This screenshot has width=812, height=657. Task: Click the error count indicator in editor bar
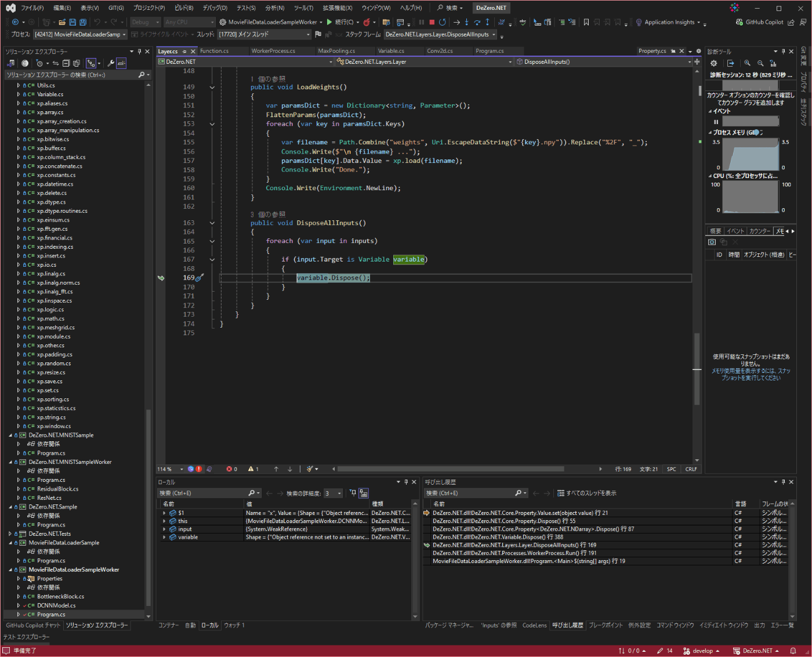231,469
